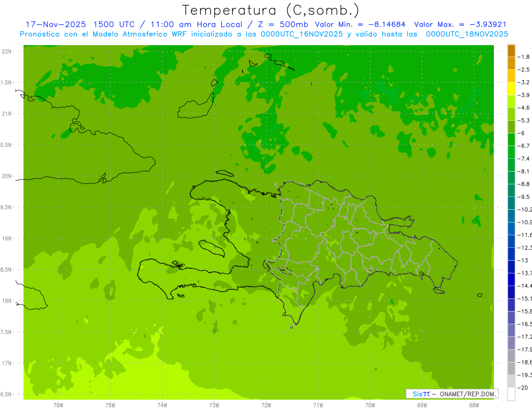Click the longitude axis label '73W'
The width and height of the screenshot is (532, 411).
[x=214, y=405]
